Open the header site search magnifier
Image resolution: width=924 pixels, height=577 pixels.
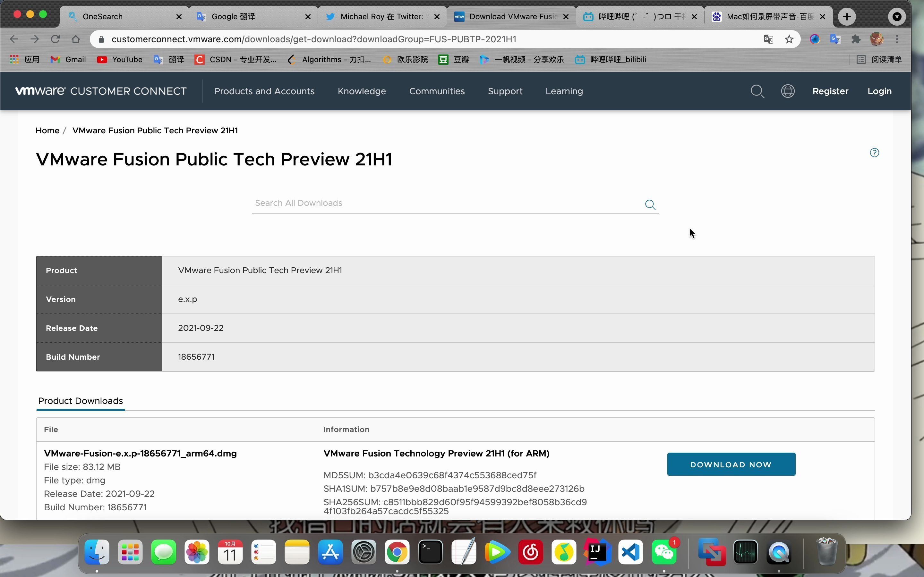click(x=757, y=91)
